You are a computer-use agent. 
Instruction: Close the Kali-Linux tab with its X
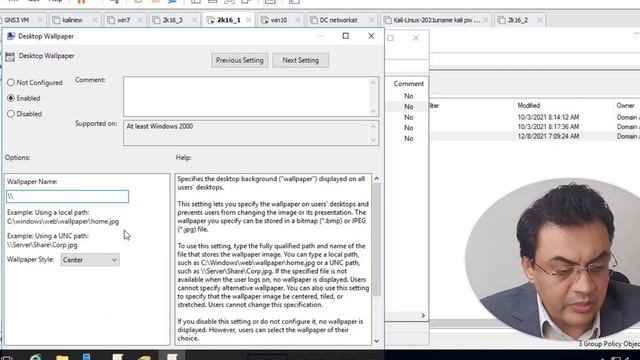pos(485,20)
